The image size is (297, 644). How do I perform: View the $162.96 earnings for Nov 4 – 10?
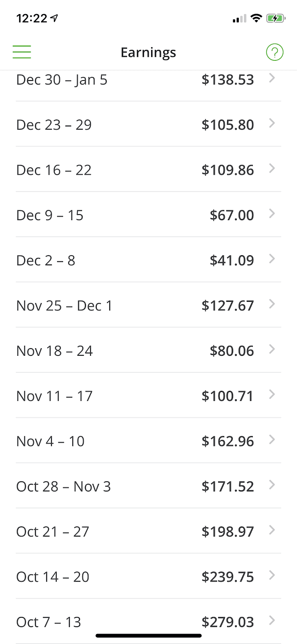(x=227, y=441)
